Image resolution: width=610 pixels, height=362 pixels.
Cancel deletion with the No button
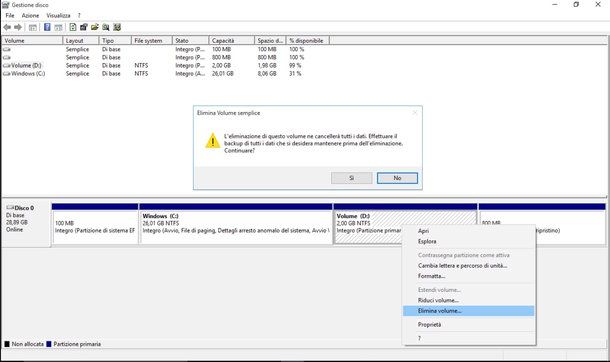397,178
